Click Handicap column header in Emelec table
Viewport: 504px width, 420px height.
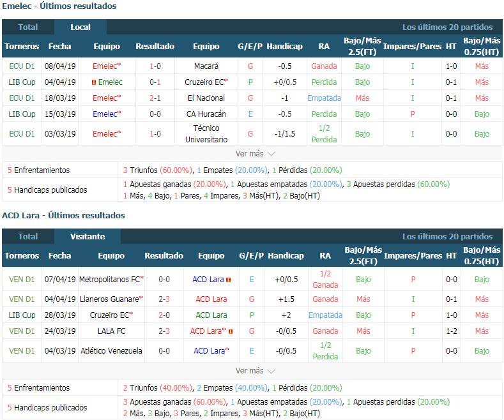click(x=285, y=46)
